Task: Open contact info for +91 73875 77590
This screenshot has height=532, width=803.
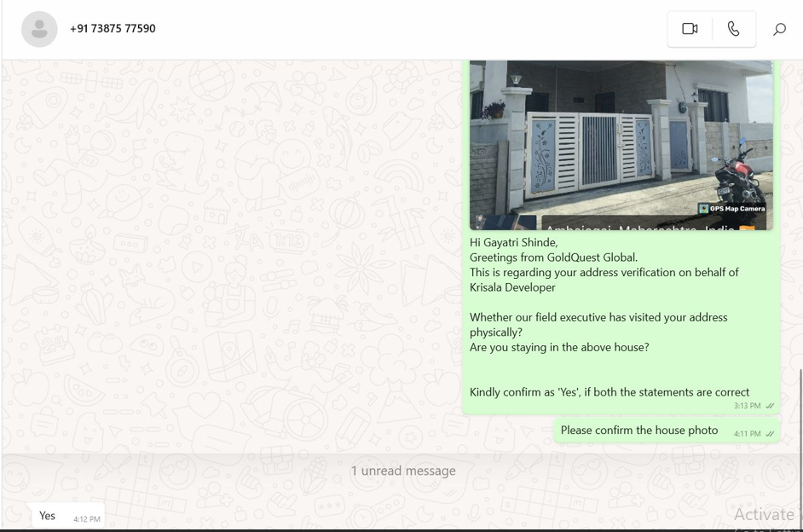Action: (x=113, y=29)
